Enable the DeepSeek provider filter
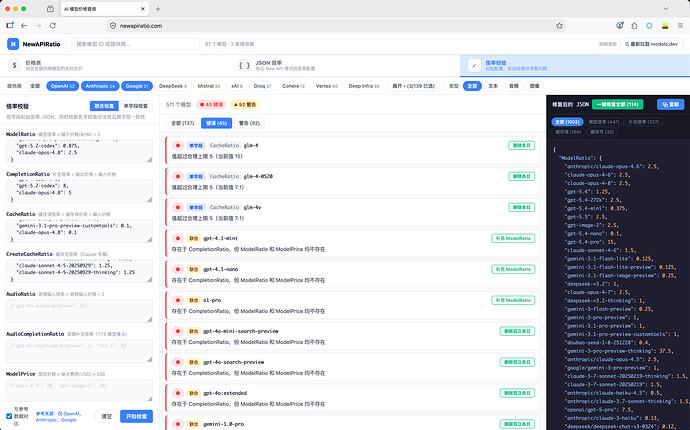 coord(172,86)
